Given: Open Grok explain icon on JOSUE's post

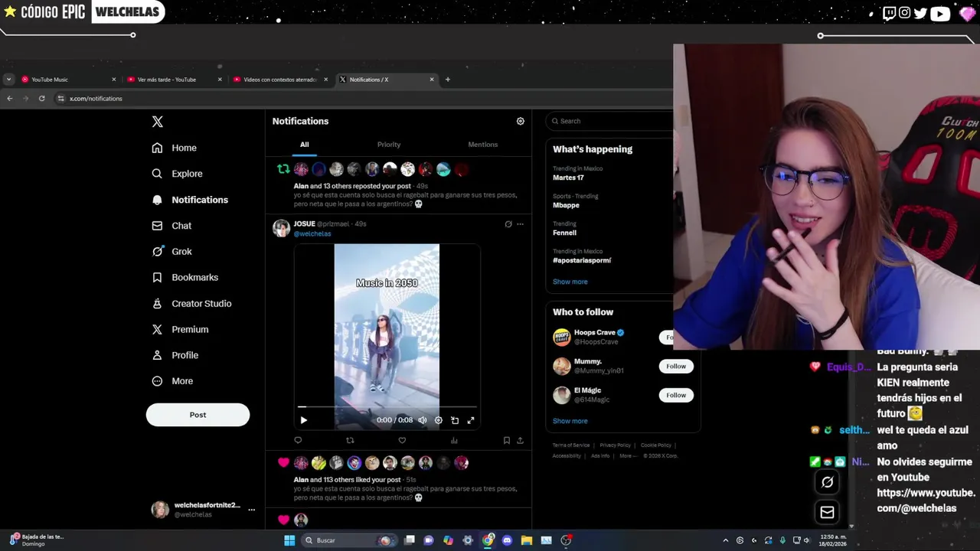Looking at the screenshot, I should click(x=508, y=224).
